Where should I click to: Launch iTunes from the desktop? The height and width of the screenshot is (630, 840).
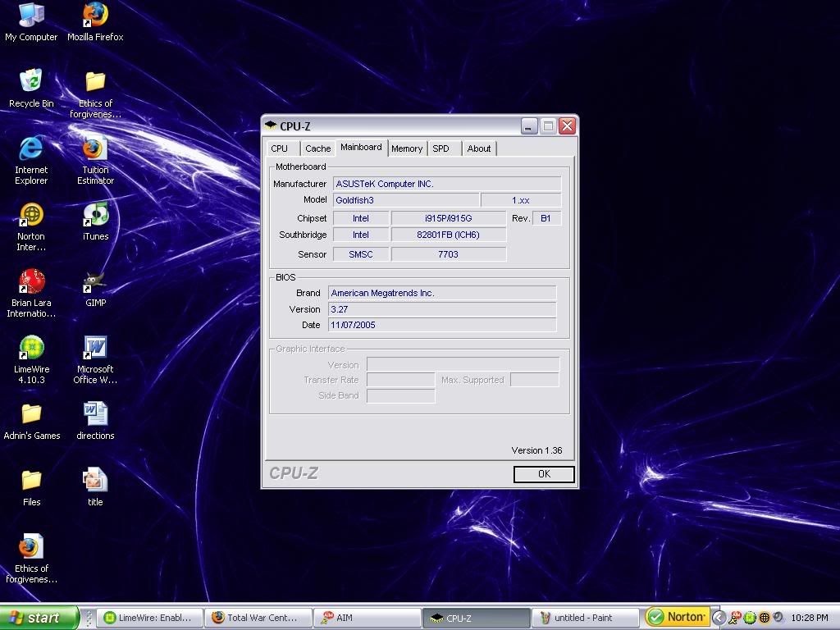pyautogui.click(x=95, y=216)
